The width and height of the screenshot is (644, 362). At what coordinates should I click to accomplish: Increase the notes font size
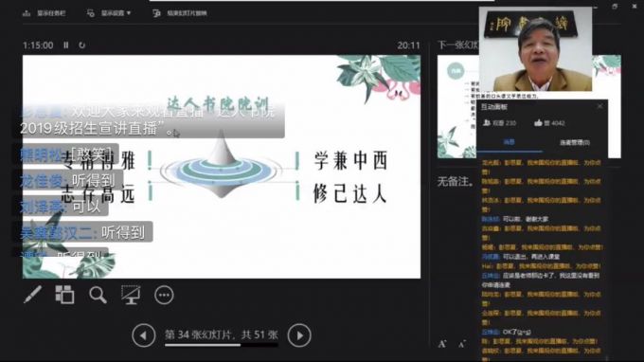coord(442,344)
